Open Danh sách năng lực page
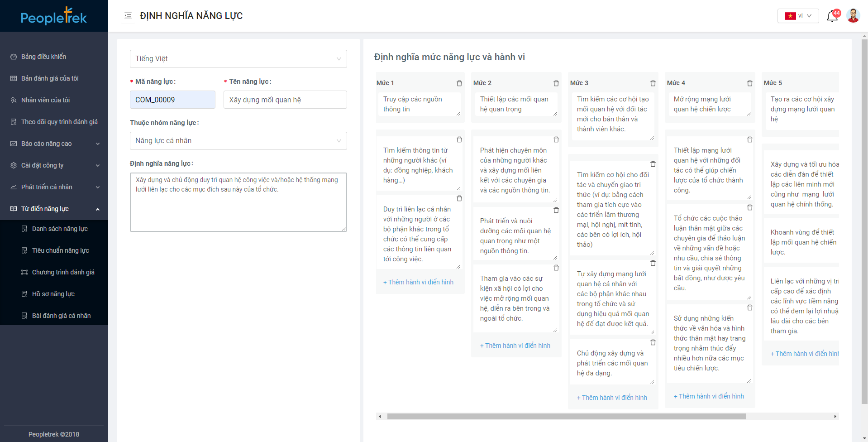 [x=60, y=229]
